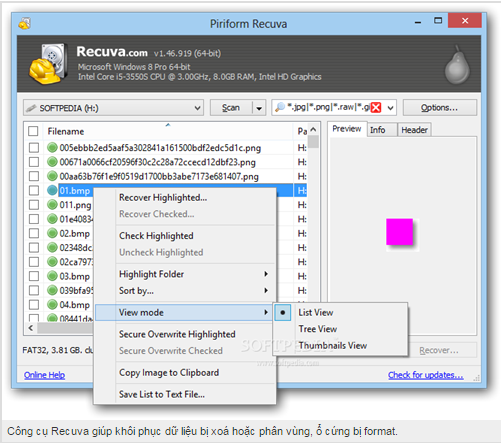Open the SOFTPEDIA (H:) drive dropdown
This screenshot has width=501, height=443.
click(197, 108)
